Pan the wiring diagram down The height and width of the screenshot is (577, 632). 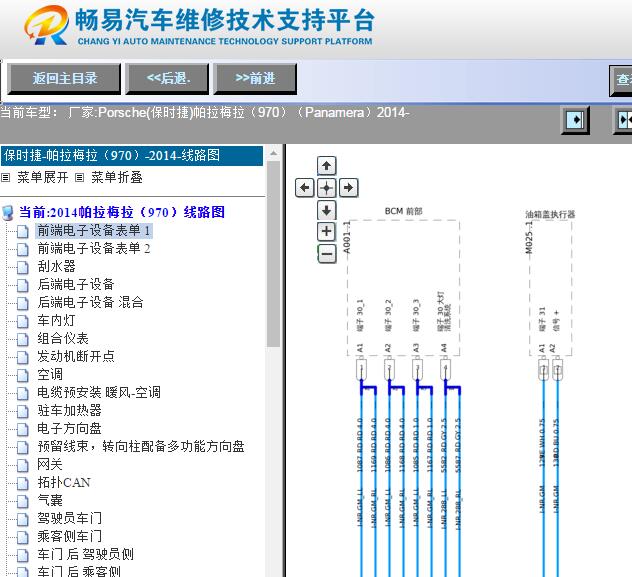pos(326,210)
